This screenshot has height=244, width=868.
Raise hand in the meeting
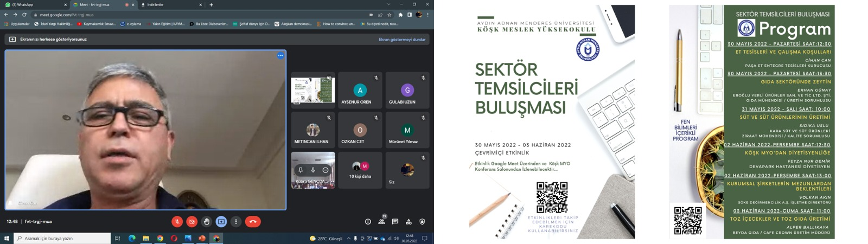click(x=207, y=222)
